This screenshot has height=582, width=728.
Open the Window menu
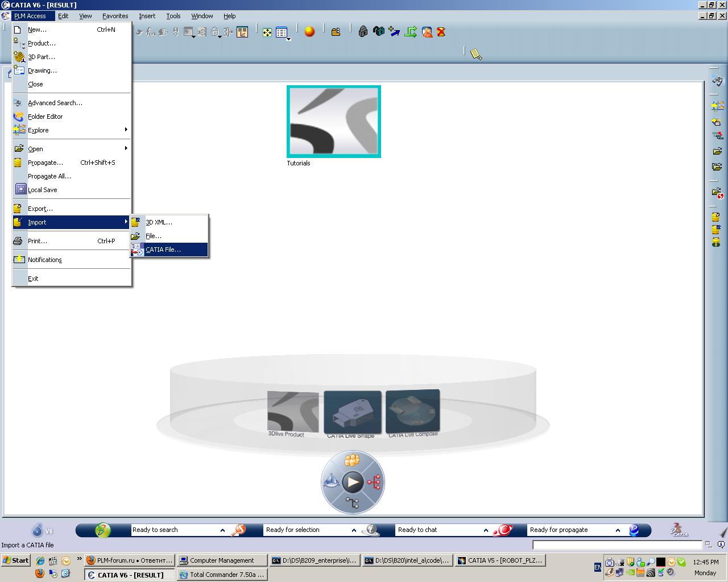click(202, 16)
